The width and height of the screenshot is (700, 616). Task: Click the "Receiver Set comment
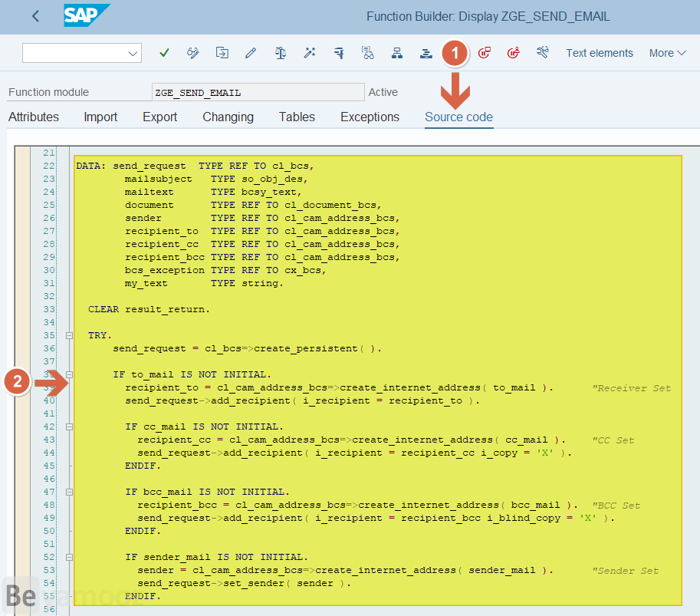[x=631, y=388]
